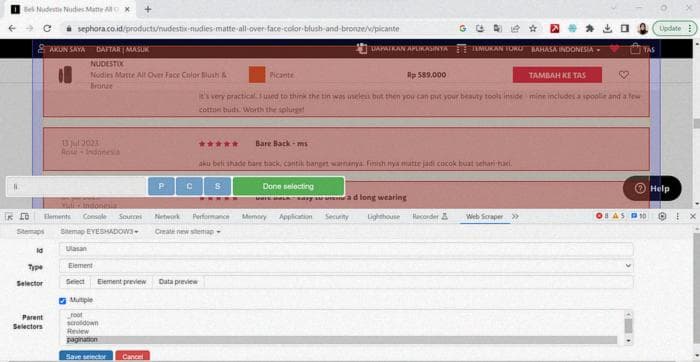Click the Id input field containing Ulasan
700x362 pixels.
pyautogui.click(x=346, y=249)
